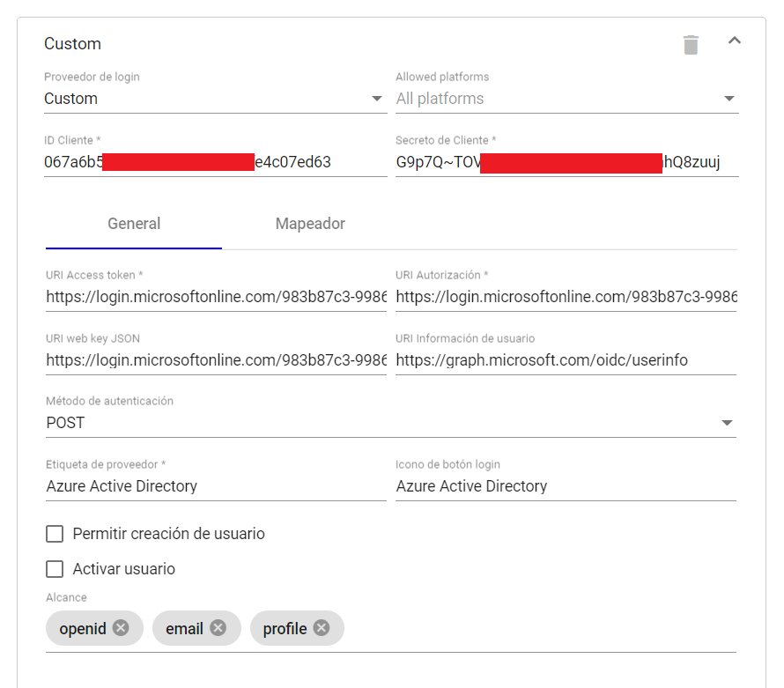Delete the Custom provider with trash icon
The height and width of the screenshot is (688, 784).
(x=691, y=45)
